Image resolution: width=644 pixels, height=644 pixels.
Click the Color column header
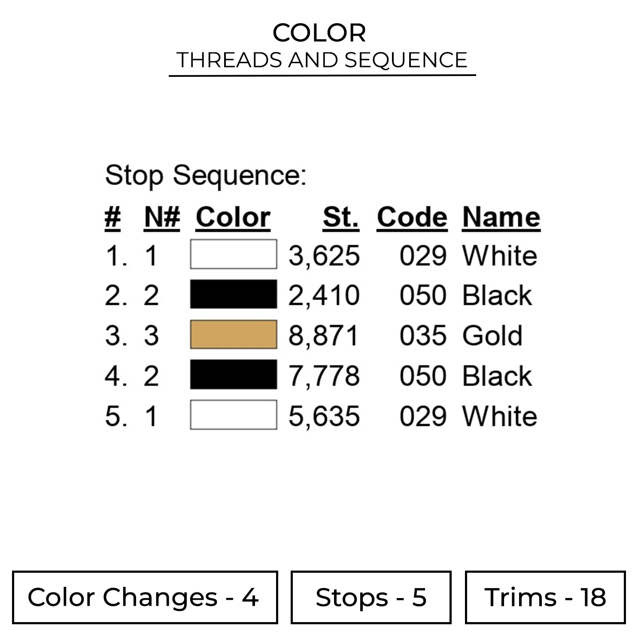pos(233,217)
